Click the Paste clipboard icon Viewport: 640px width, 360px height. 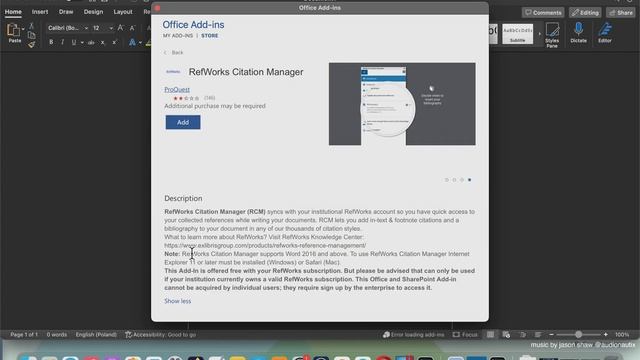point(13,31)
